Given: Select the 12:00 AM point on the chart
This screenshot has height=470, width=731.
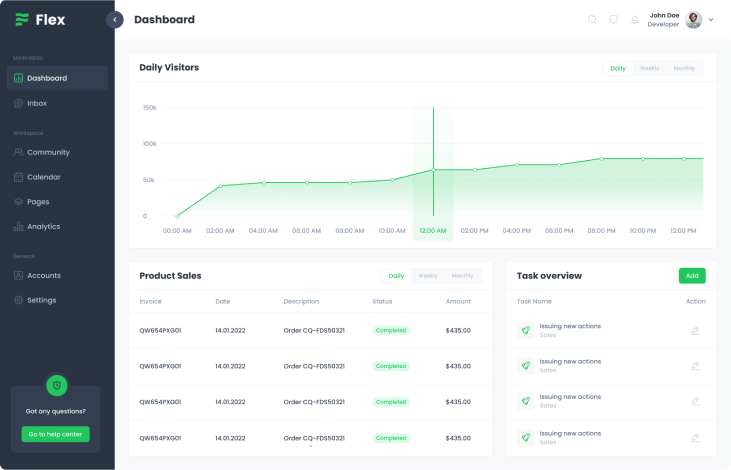Looking at the screenshot, I should pos(433,170).
